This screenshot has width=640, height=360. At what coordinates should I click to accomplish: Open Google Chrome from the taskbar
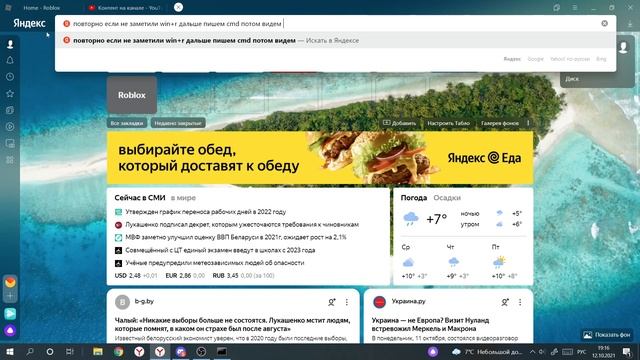[x=118, y=351]
